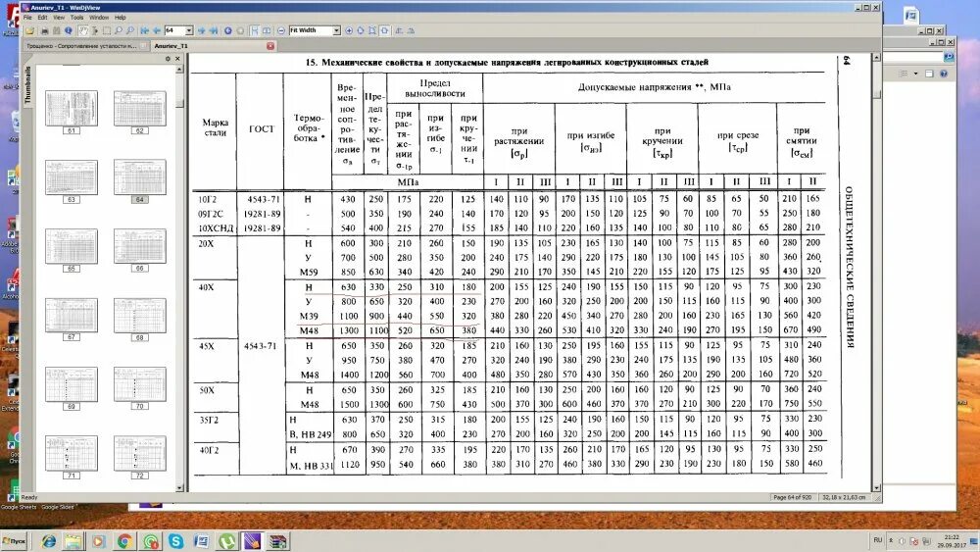
Task: Click document view scroll up arrow
Action: [x=876, y=58]
